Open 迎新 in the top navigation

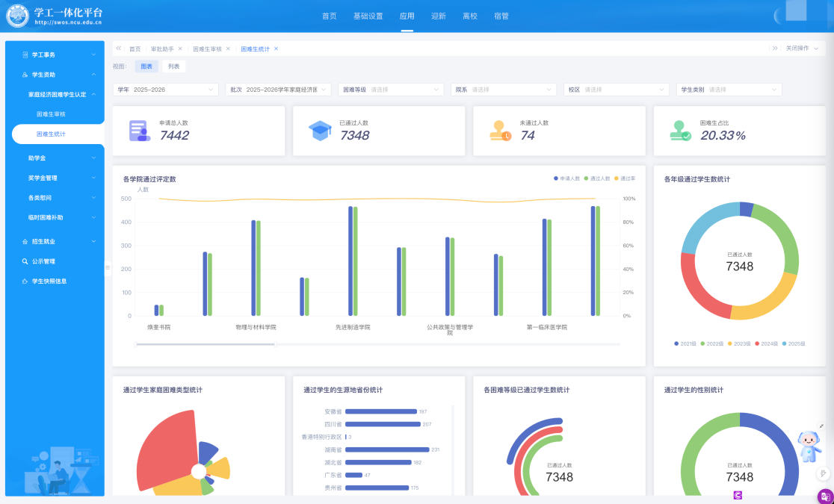tap(439, 16)
